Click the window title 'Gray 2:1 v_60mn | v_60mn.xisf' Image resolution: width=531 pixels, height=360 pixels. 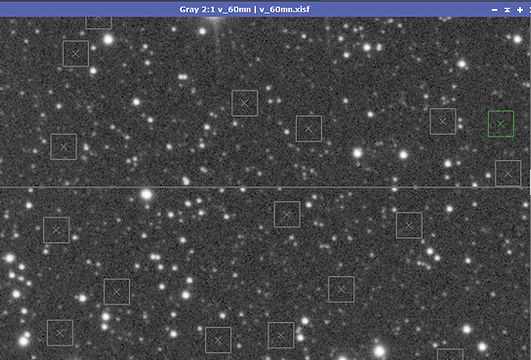point(244,9)
